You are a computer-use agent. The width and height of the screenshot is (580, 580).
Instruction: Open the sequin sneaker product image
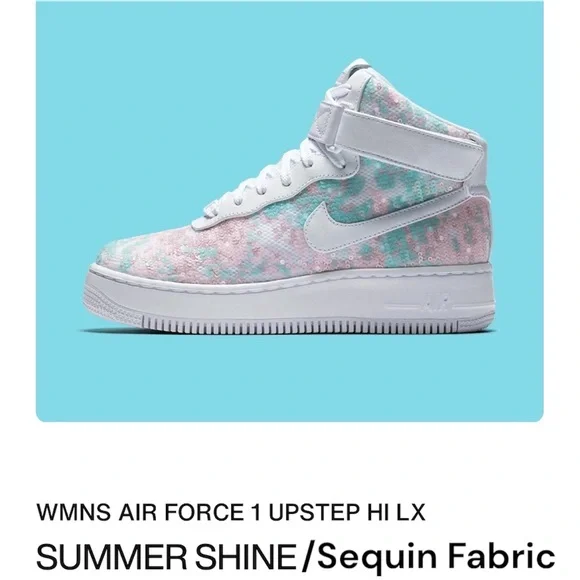click(x=290, y=211)
